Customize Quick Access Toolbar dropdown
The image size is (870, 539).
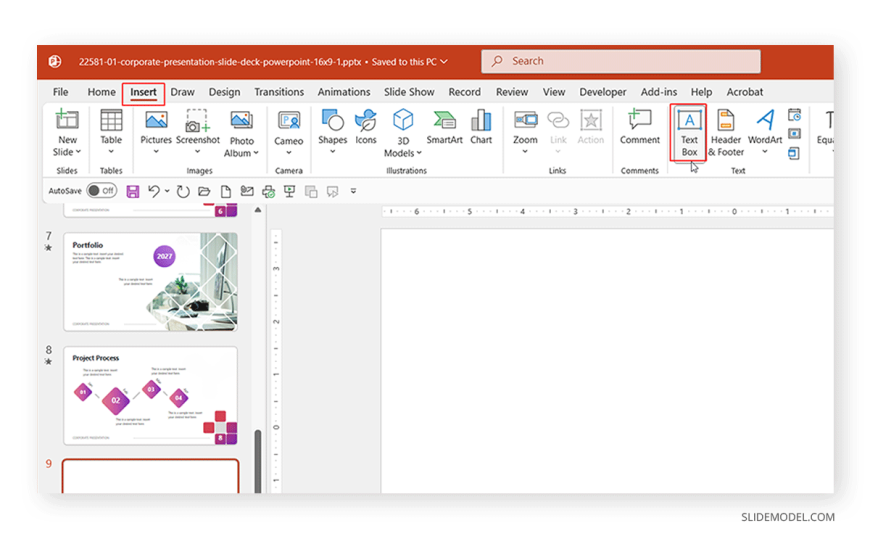[x=353, y=192]
